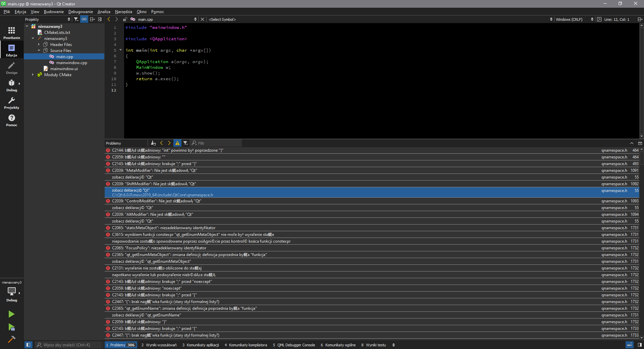Viewport: 644px width, 349px height.
Task: Open mainwindow.cpp in project tree
Action: point(71,63)
